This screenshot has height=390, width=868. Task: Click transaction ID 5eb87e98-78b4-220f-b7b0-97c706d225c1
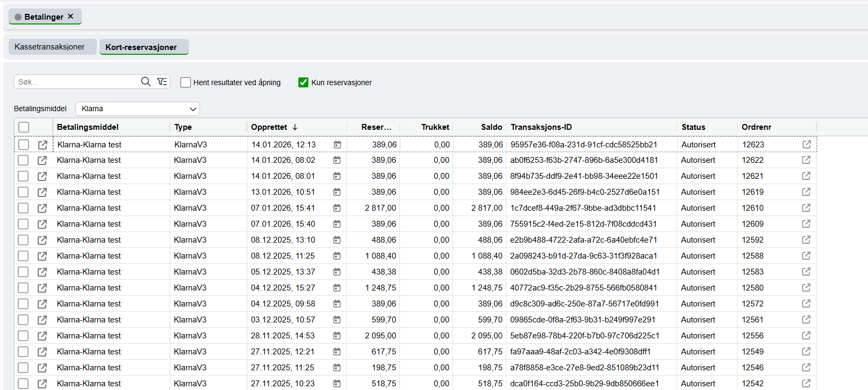coord(585,336)
